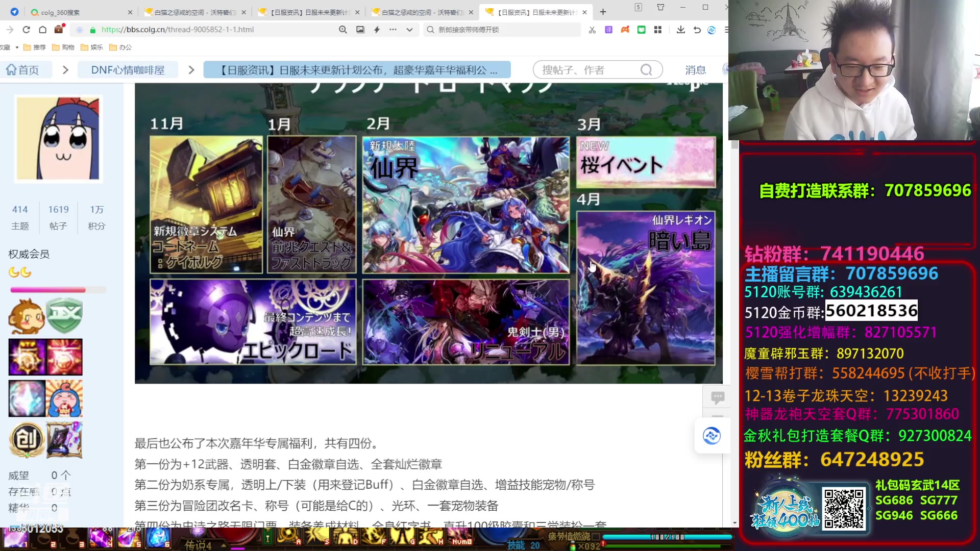Close the active 【日服资讯】 tab
The height and width of the screenshot is (551, 980).
pos(585,12)
